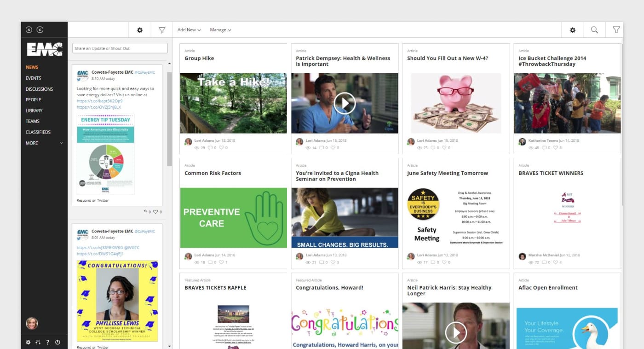Image resolution: width=644 pixels, height=349 pixels.
Task: Click the Share an Update or Shout-Out field
Action: [x=120, y=48]
